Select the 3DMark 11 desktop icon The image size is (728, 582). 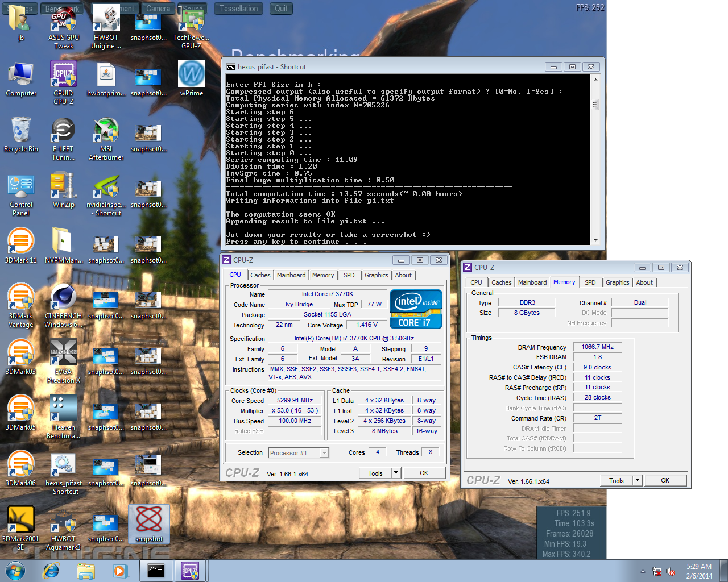21,246
